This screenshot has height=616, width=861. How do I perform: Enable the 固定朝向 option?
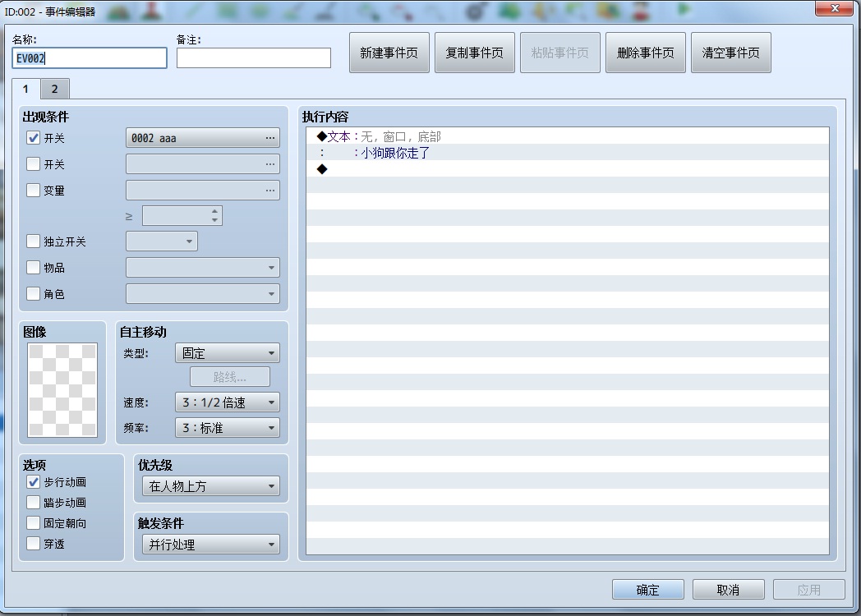point(34,523)
